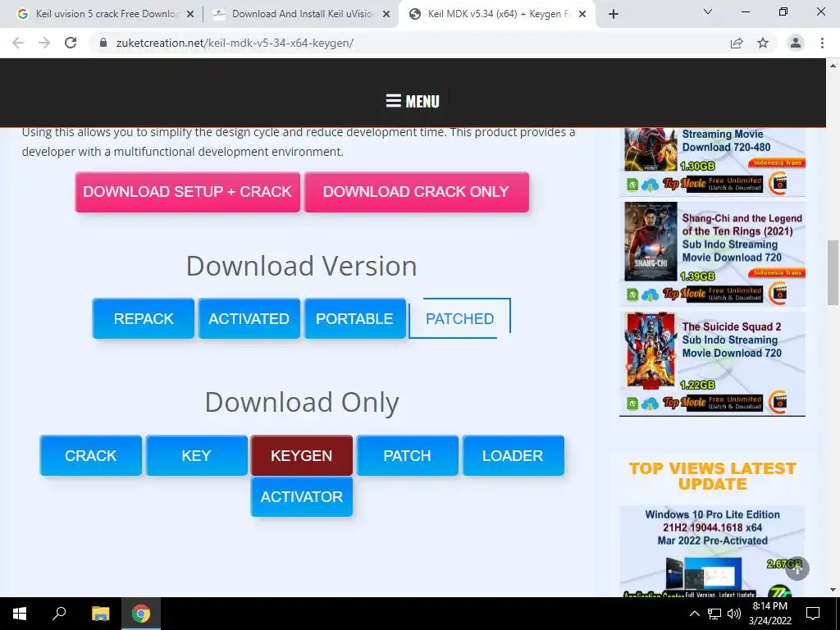This screenshot has width=840, height=630.
Task: Open a new tab with plus
Action: (x=614, y=14)
